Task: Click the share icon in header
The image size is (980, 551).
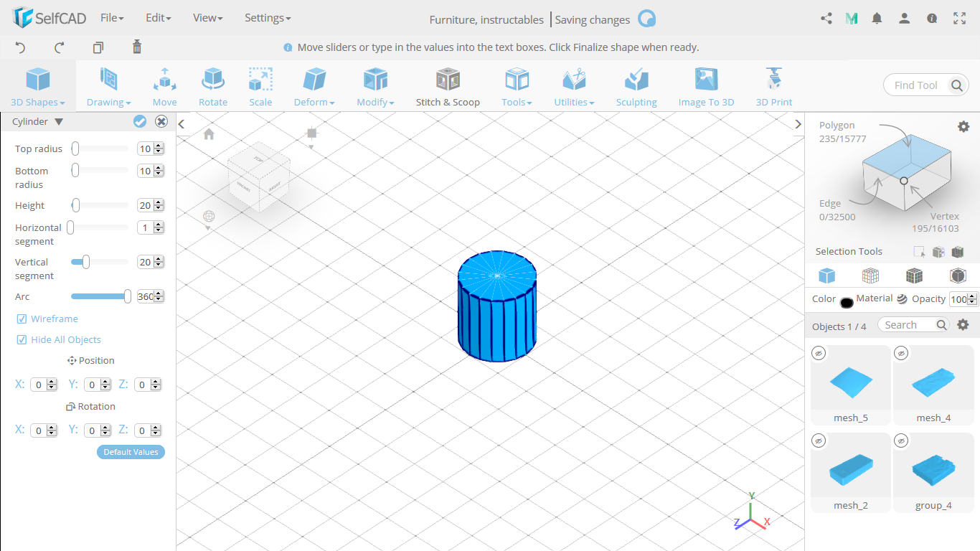Action: pyautogui.click(x=826, y=19)
